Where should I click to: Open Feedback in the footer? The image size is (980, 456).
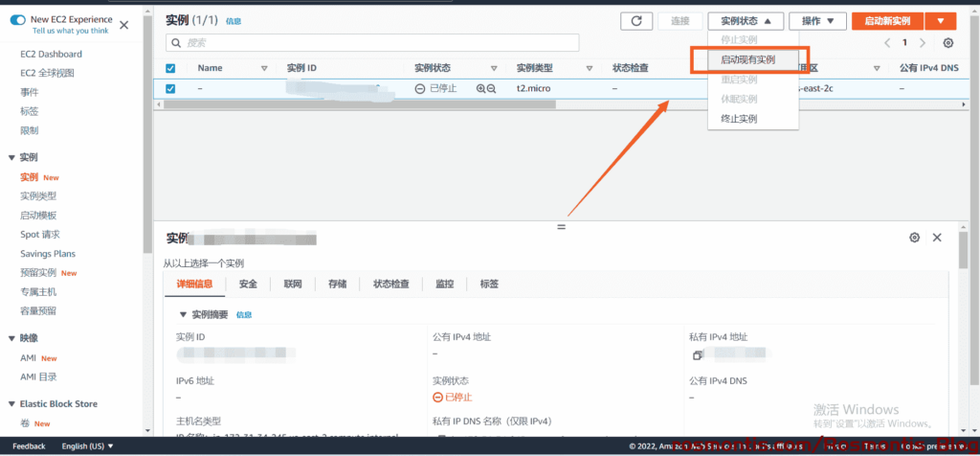pos(29,446)
